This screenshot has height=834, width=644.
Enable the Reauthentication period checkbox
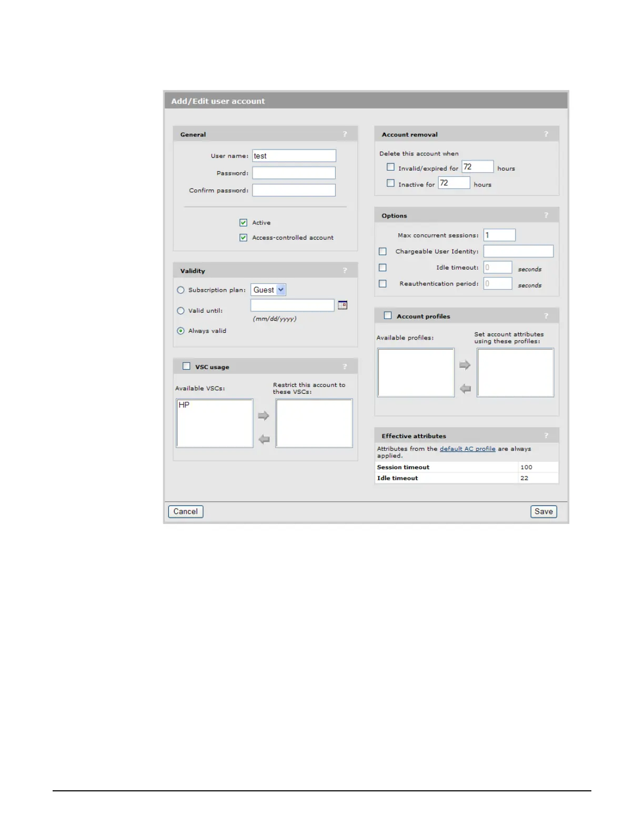tap(383, 284)
